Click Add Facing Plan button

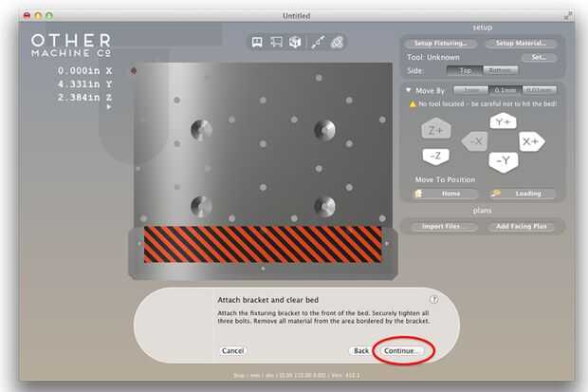point(521,227)
